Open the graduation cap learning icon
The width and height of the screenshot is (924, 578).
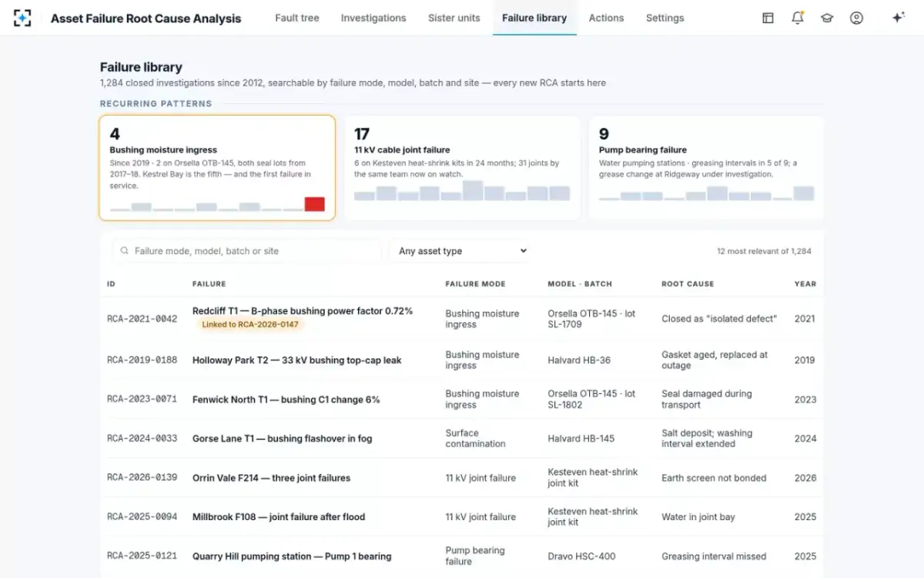tap(827, 18)
